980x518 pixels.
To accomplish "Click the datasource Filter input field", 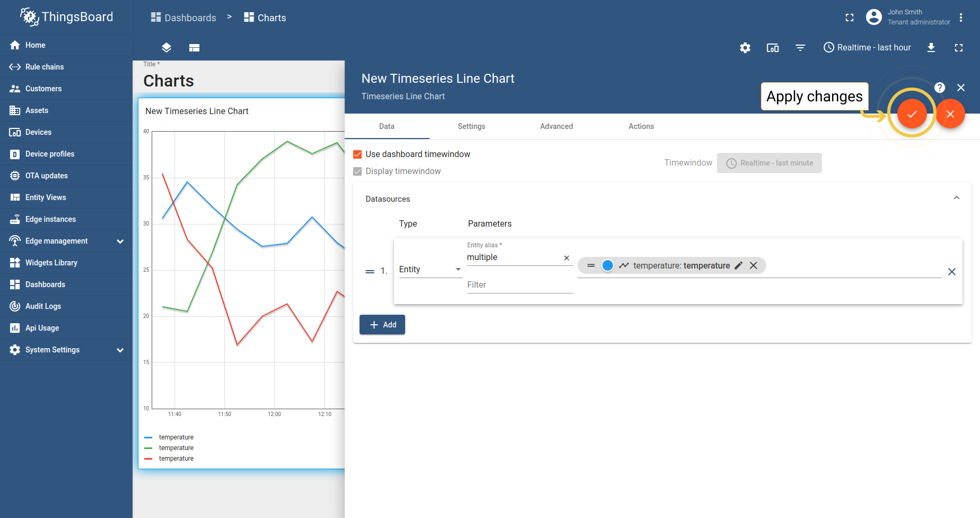I will (x=520, y=285).
